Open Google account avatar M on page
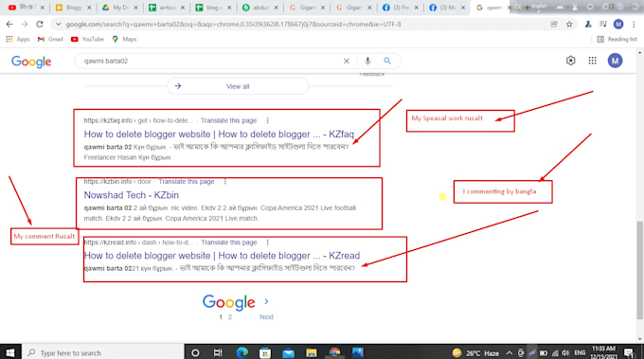 (615, 61)
